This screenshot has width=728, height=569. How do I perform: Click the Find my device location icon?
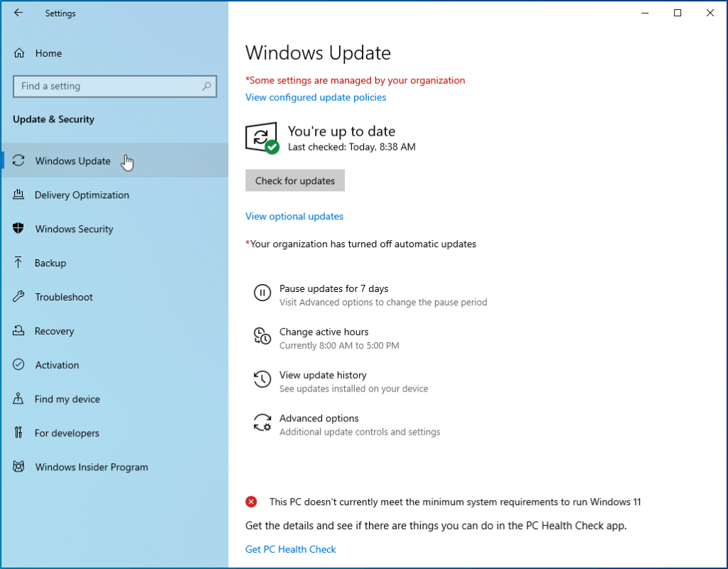coord(18,399)
